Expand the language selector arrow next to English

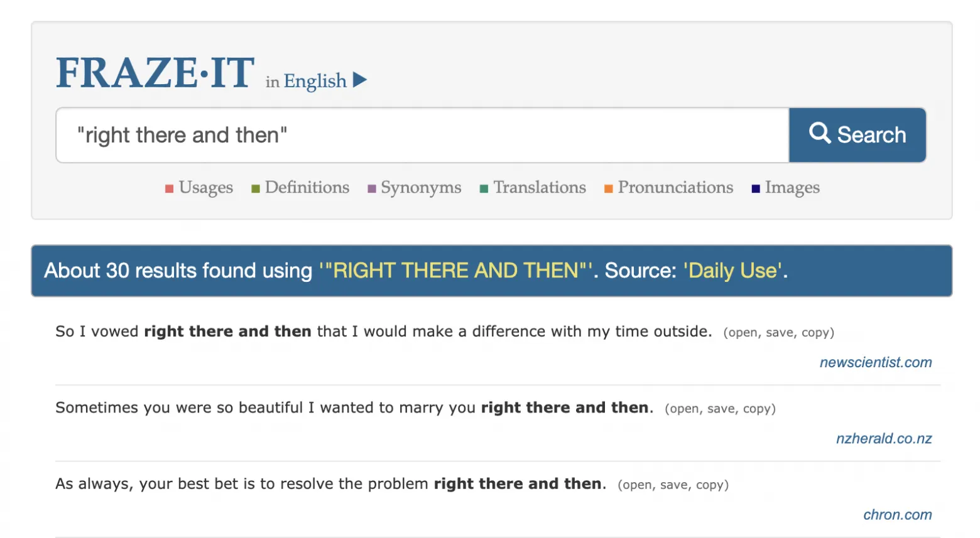click(x=359, y=80)
